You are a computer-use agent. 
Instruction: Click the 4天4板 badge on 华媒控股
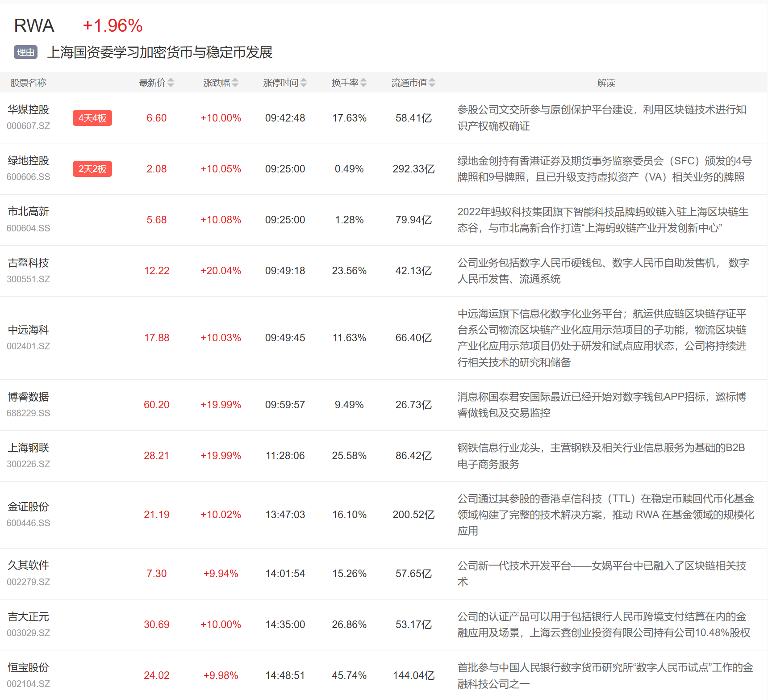[92, 118]
